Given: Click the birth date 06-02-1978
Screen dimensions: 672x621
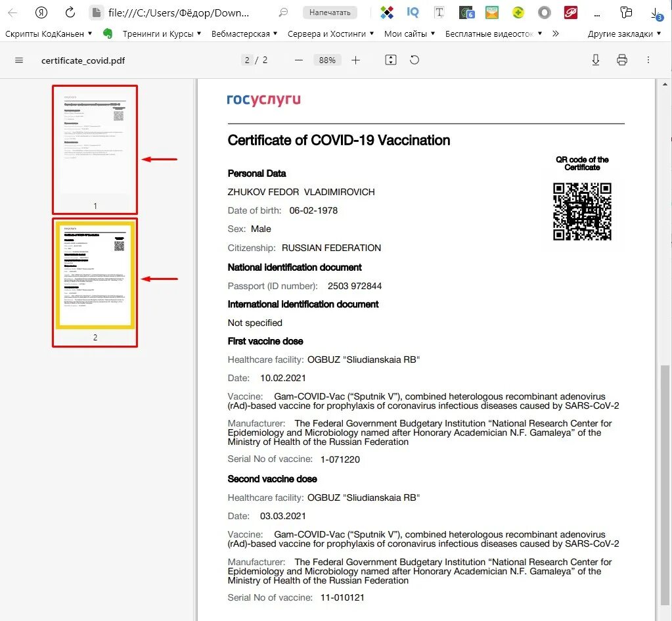Looking at the screenshot, I should [x=313, y=210].
